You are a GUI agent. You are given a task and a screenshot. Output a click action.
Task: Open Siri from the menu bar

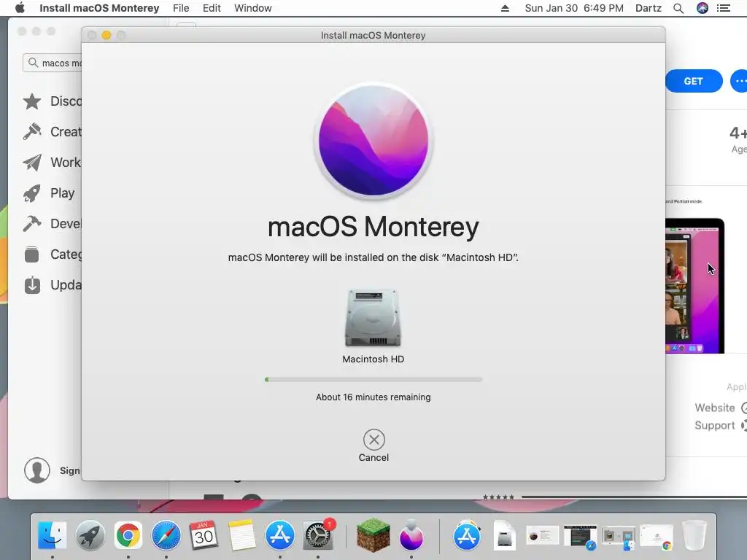pyautogui.click(x=703, y=8)
